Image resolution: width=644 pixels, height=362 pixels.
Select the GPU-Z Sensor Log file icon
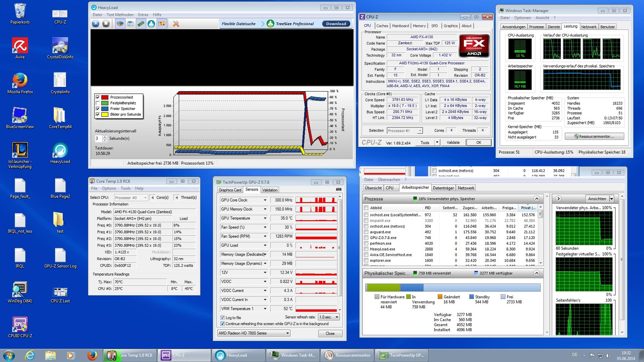tap(60, 258)
